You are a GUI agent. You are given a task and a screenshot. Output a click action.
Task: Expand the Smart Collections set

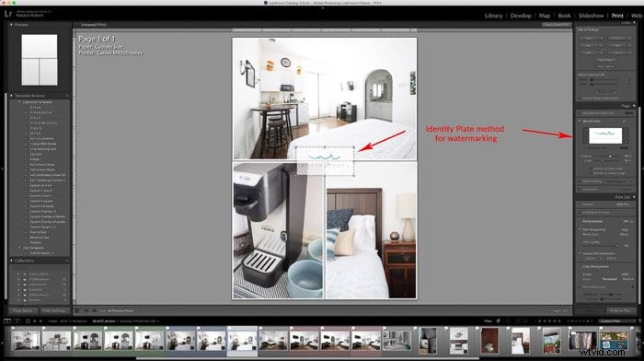[x=18, y=274]
